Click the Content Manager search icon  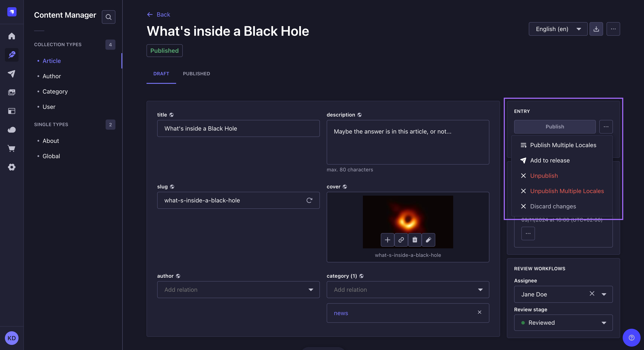108,17
